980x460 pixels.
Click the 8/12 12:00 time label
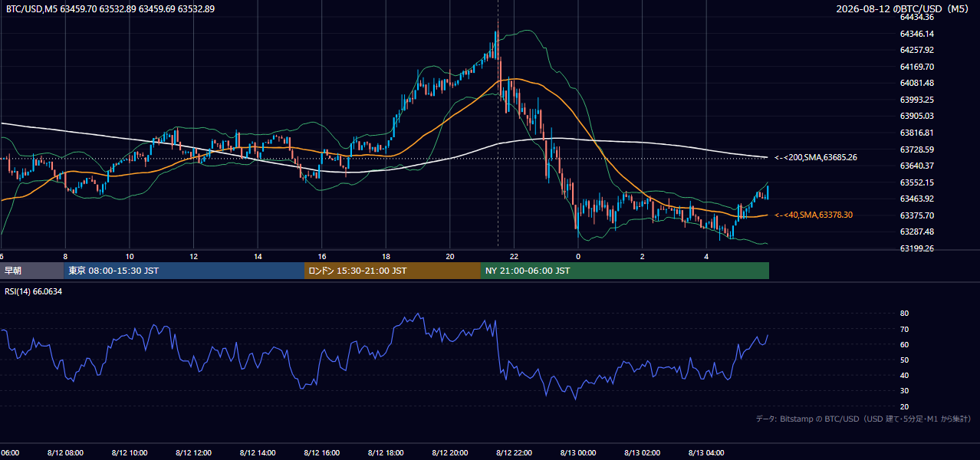pos(194,453)
